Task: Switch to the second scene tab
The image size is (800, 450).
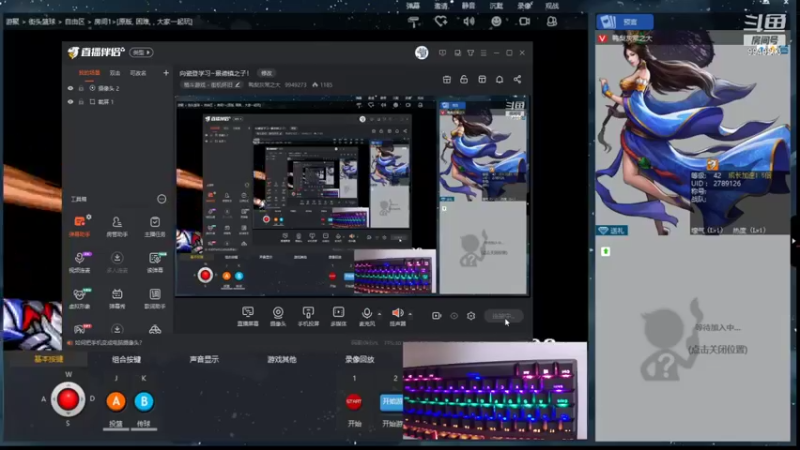Action: pyautogui.click(x=115, y=73)
